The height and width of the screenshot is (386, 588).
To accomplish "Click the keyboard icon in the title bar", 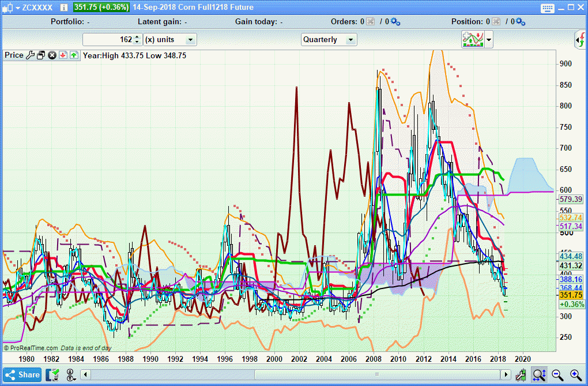I will [547, 8].
